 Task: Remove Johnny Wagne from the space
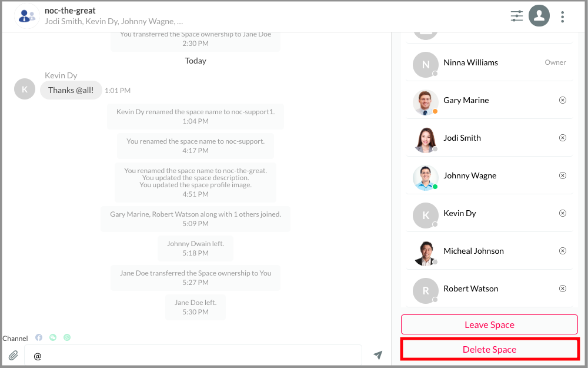coord(562,175)
